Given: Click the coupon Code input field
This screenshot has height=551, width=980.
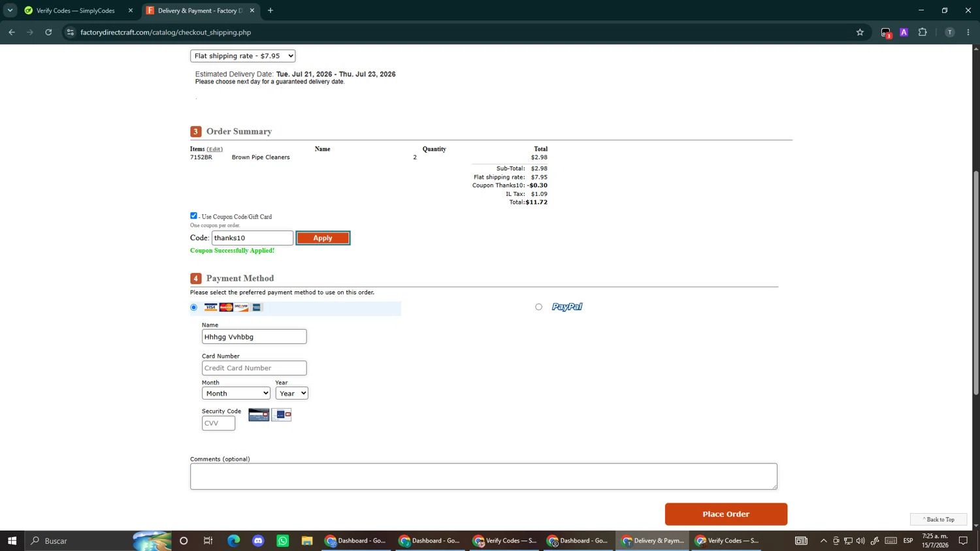Looking at the screenshot, I should pyautogui.click(x=252, y=238).
